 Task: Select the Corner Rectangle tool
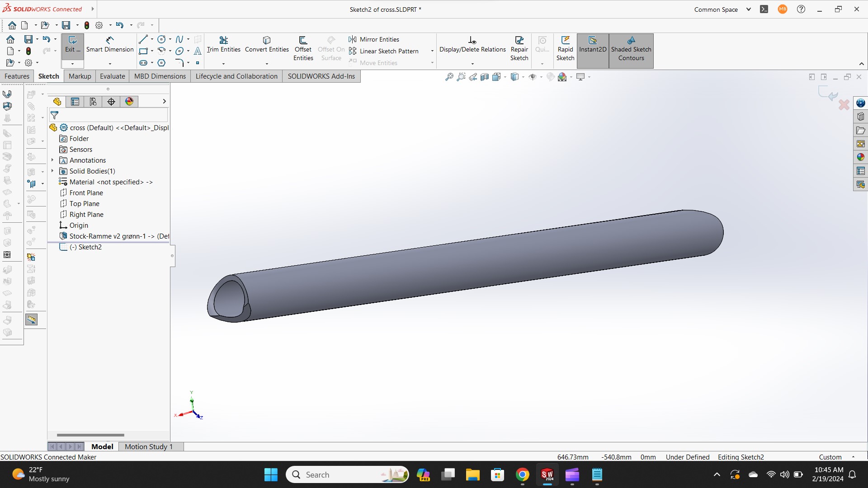point(143,51)
